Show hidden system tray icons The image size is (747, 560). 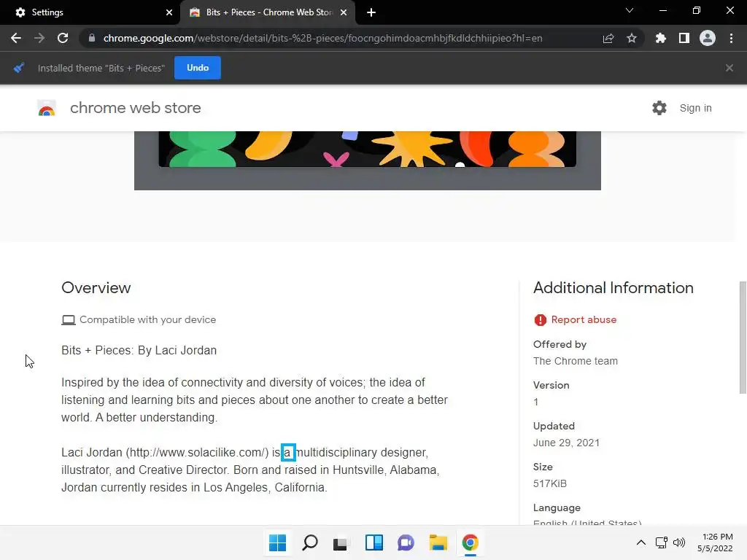641,542
